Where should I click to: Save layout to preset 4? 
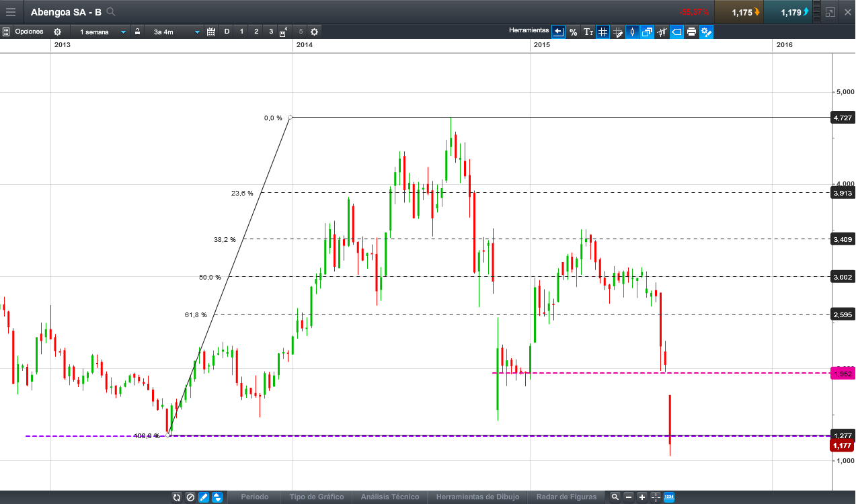[x=284, y=32]
